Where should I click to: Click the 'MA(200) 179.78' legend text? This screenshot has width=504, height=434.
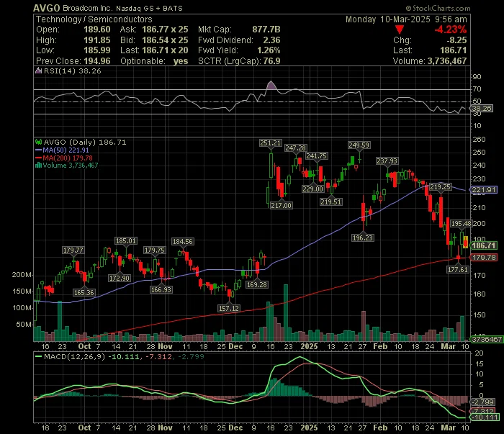point(68,158)
